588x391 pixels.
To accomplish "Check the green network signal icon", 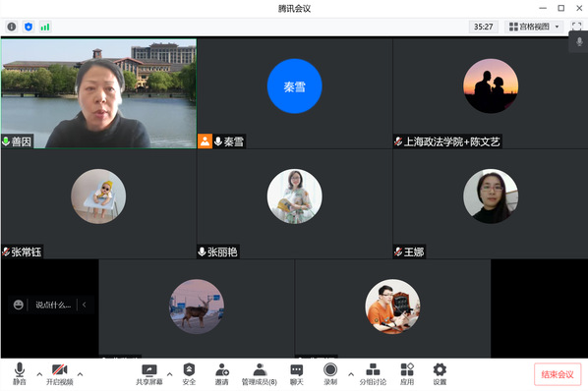I will 45,27.
